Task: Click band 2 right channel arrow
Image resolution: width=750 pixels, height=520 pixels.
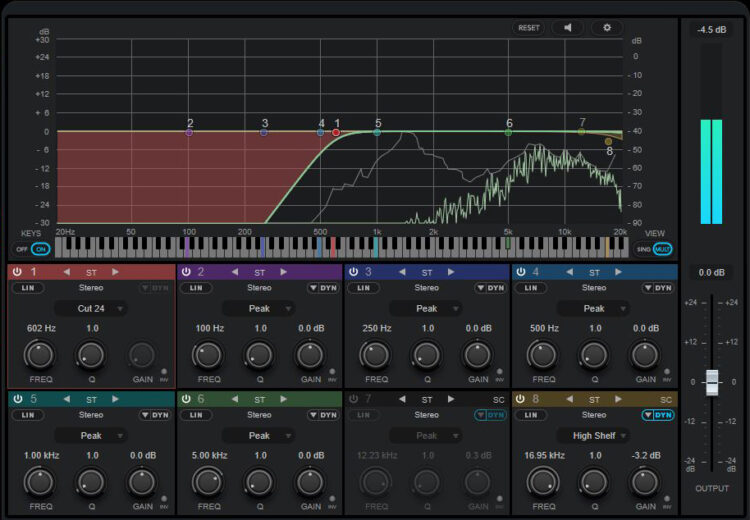Action: 284,272
